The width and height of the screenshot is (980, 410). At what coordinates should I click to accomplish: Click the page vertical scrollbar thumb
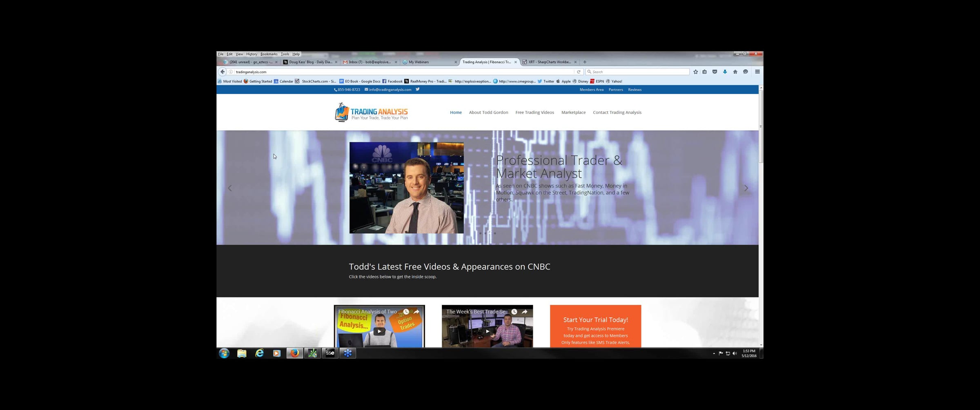click(761, 126)
